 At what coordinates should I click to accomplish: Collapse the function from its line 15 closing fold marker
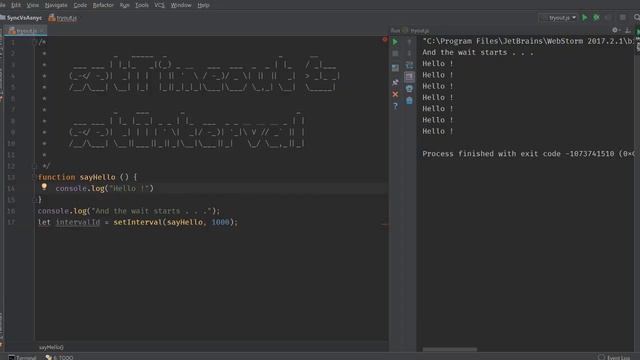click(x=34, y=200)
